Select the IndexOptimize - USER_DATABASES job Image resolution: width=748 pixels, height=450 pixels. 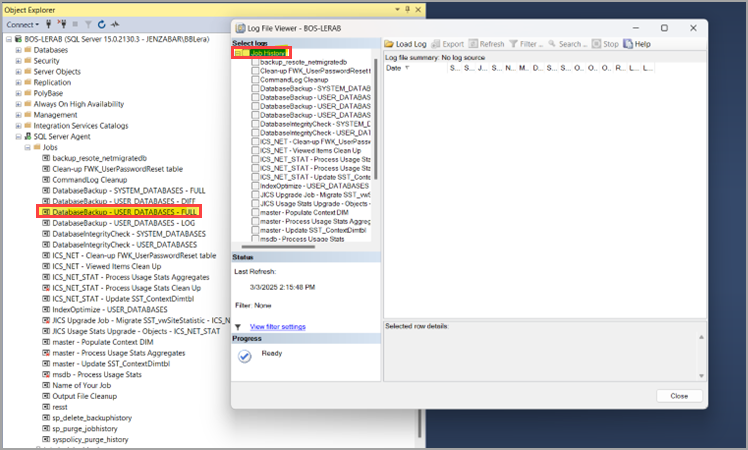(x=110, y=310)
